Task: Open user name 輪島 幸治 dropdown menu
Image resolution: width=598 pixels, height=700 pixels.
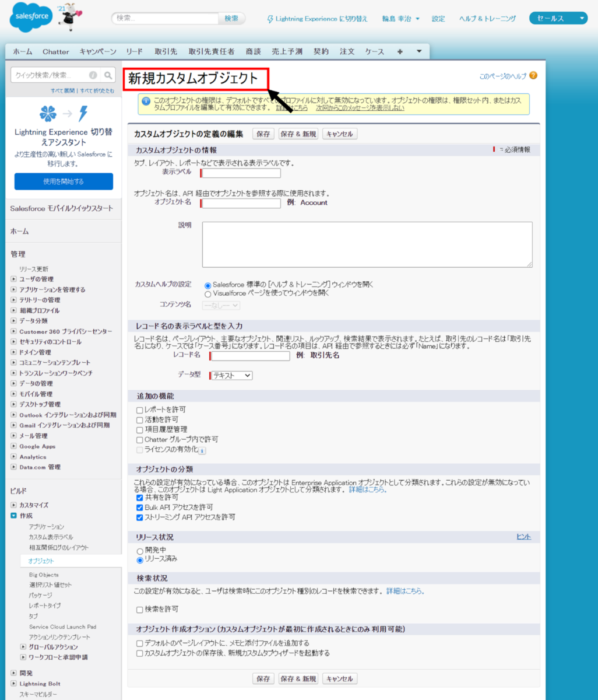Action: pos(401,19)
